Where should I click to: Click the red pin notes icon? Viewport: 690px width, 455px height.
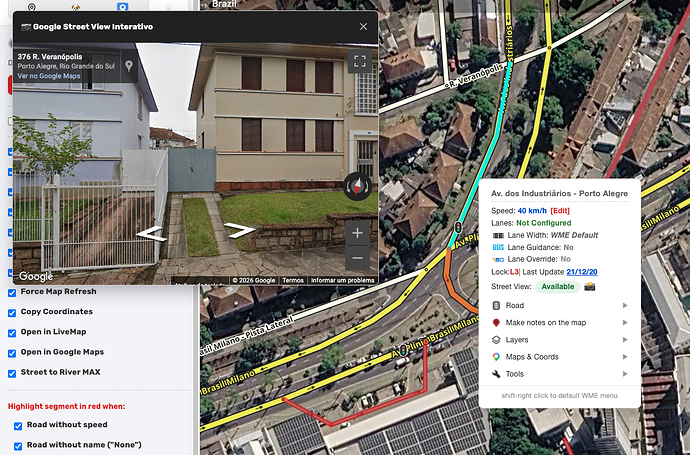(x=496, y=323)
